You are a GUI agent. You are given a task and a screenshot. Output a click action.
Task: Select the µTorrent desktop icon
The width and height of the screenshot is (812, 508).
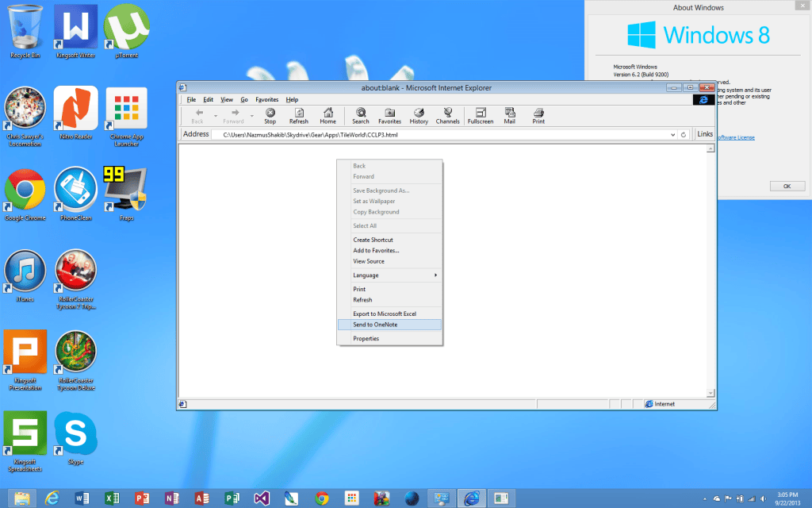pyautogui.click(x=126, y=31)
